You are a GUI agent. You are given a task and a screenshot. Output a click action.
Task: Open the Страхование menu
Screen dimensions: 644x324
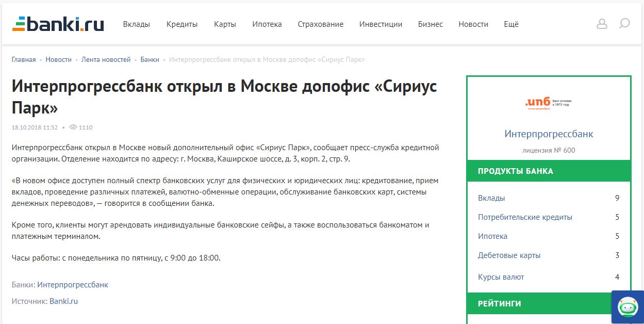tap(321, 24)
